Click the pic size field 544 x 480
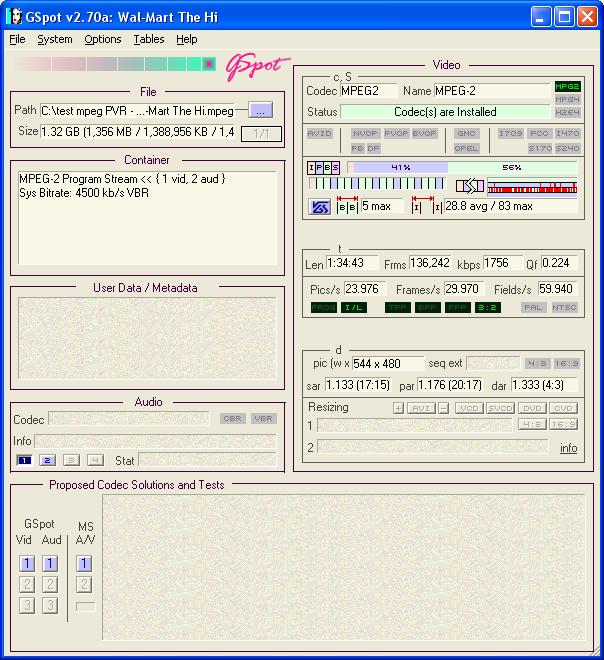Viewport: 604px width, 660px height. (x=388, y=364)
